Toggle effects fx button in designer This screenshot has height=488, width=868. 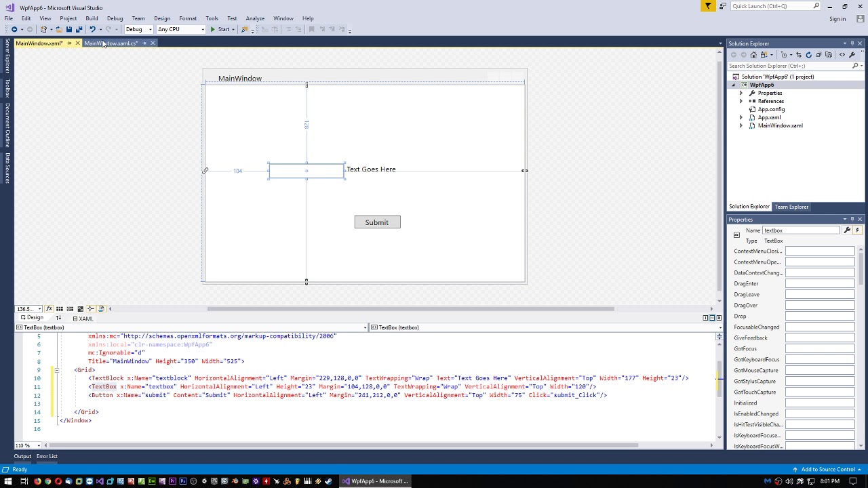click(x=49, y=309)
